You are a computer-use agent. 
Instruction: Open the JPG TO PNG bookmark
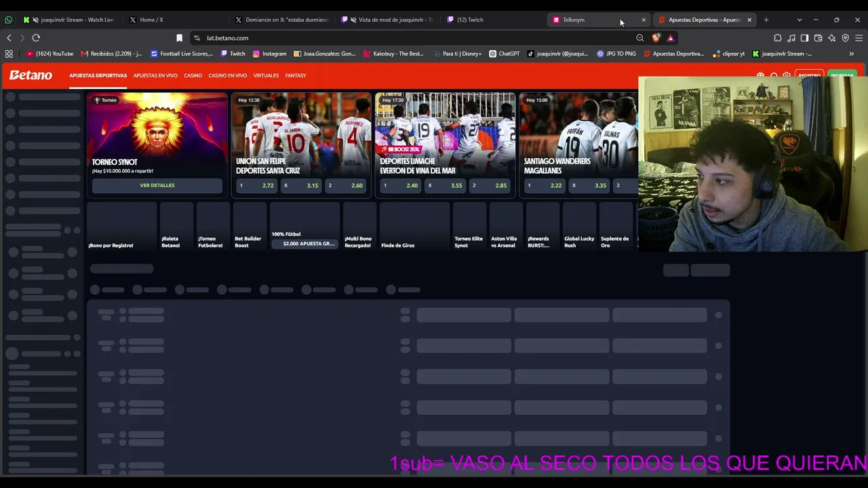(616, 54)
